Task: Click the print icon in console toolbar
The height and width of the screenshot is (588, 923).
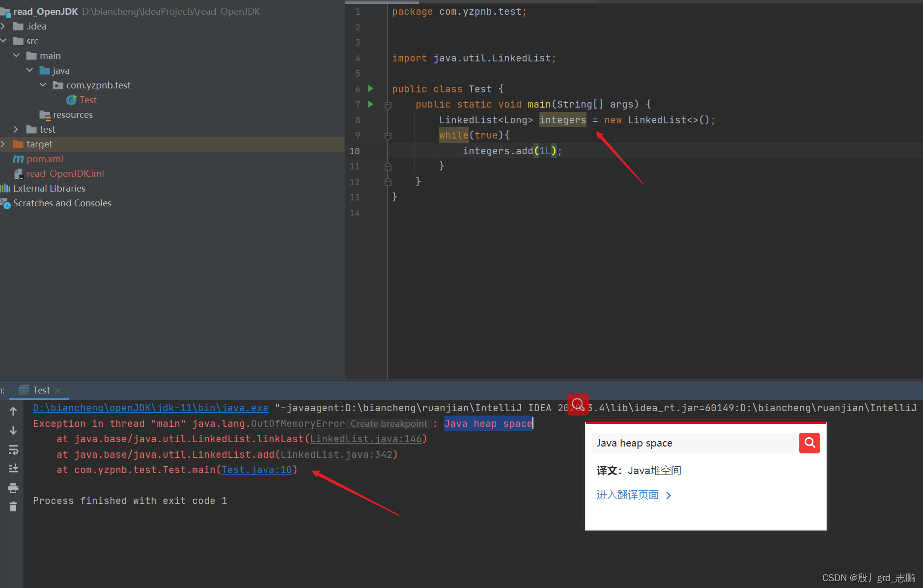Action: point(13,488)
